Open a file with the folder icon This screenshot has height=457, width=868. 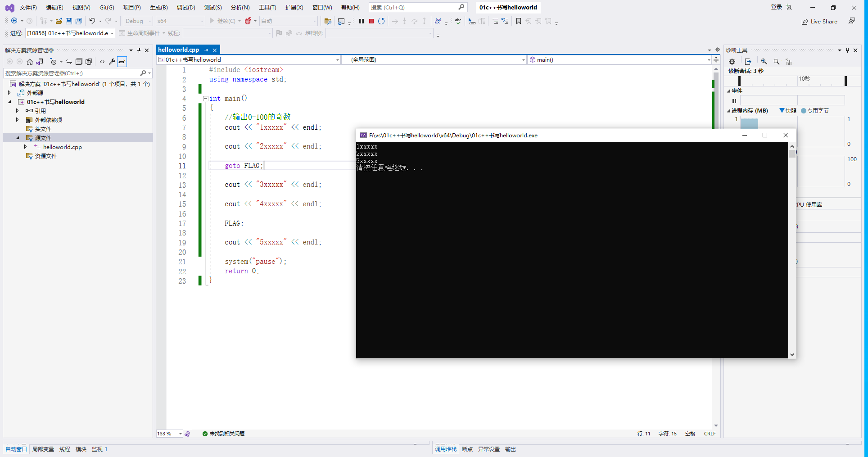(59, 21)
